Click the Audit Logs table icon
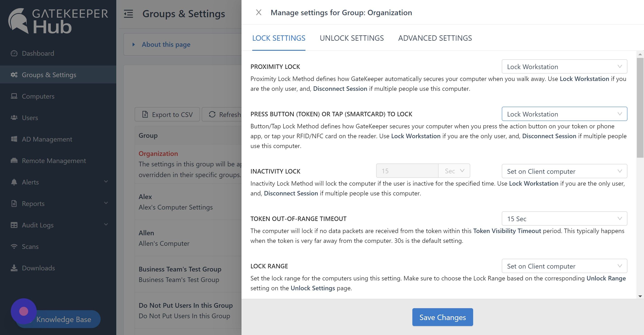644x335 pixels. pyautogui.click(x=14, y=225)
